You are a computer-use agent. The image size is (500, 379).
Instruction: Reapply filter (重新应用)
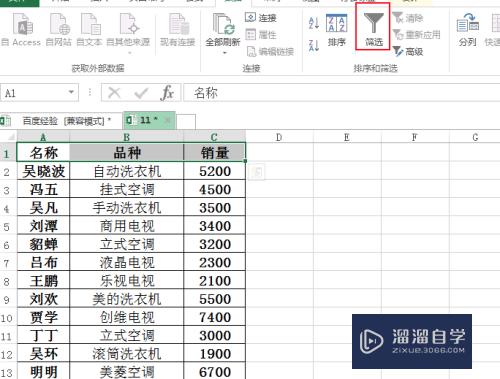pyautogui.click(x=417, y=35)
